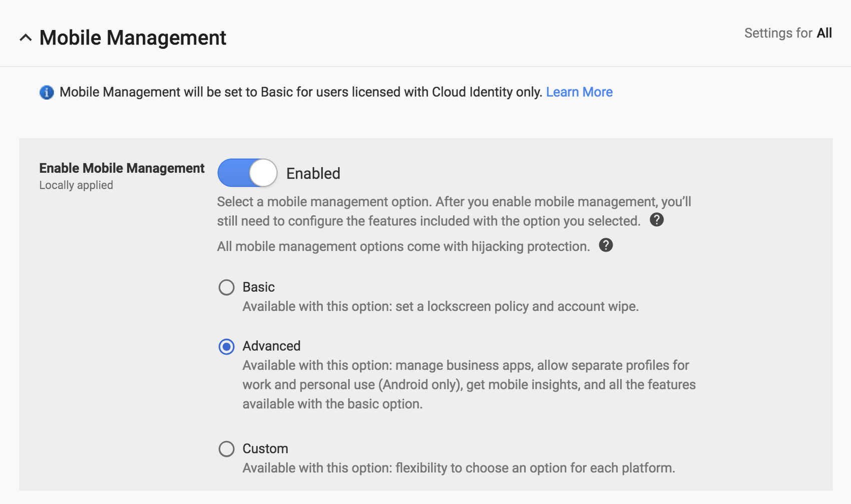Click 'Mobile Management will be set to Basic' notice

coord(301,92)
